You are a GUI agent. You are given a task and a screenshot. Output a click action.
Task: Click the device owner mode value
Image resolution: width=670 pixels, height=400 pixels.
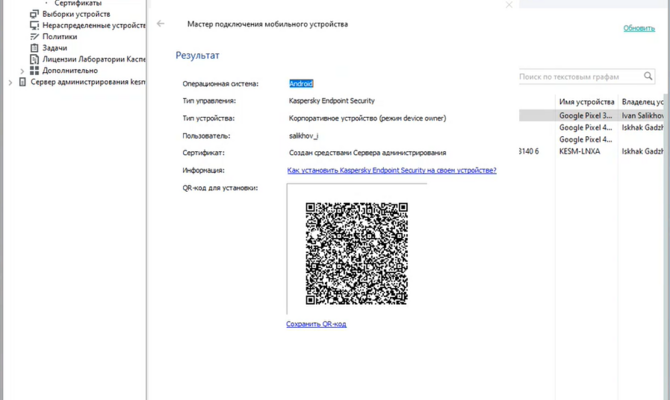click(367, 118)
